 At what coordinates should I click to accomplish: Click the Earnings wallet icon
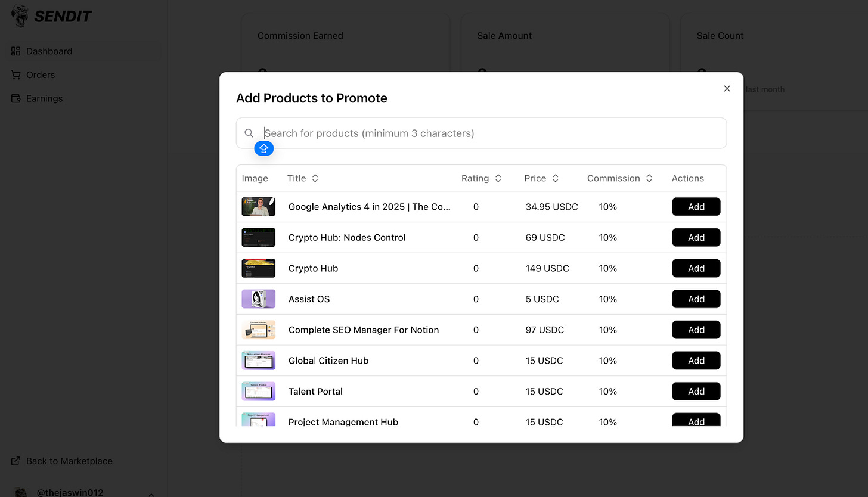click(x=16, y=98)
